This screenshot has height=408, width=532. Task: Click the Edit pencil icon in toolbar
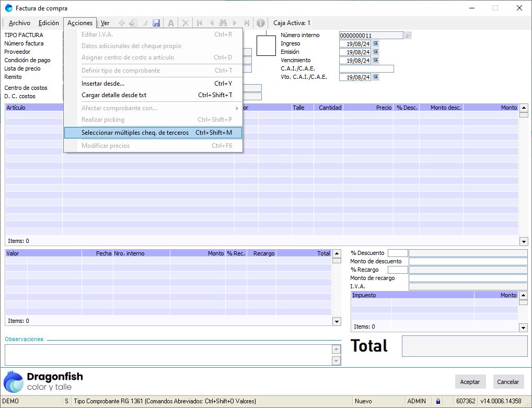(x=145, y=23)
